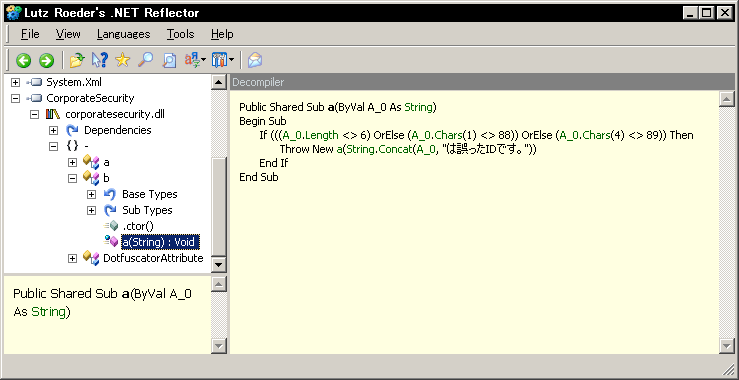
Task: Click the green Forward navigation arrow
Action: (x=46, y=60)
